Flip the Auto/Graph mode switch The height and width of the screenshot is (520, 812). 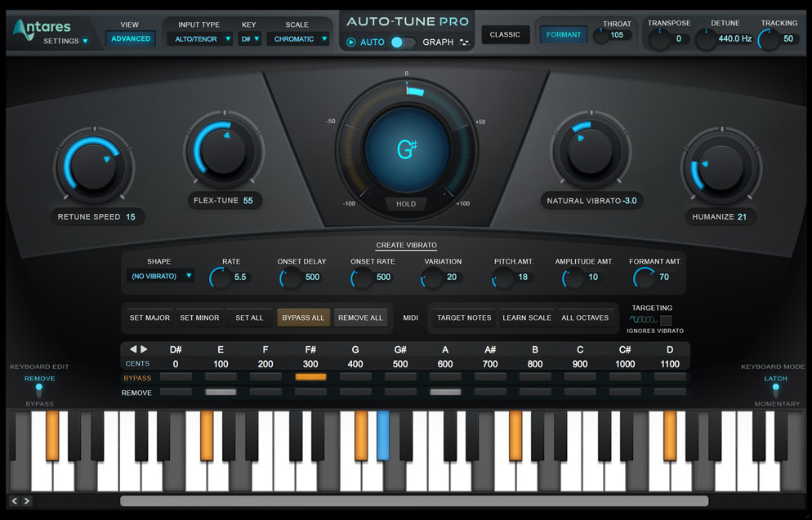[403, 42]
